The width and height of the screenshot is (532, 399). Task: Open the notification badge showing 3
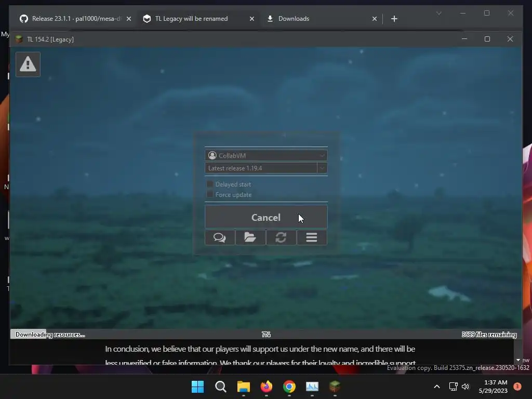tap(517, 387)
